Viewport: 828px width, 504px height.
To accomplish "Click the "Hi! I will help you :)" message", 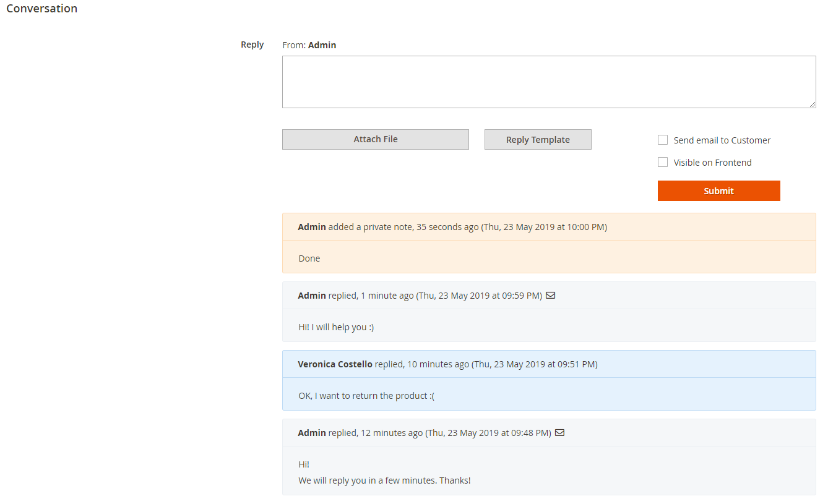I will (x=336, y=327).
